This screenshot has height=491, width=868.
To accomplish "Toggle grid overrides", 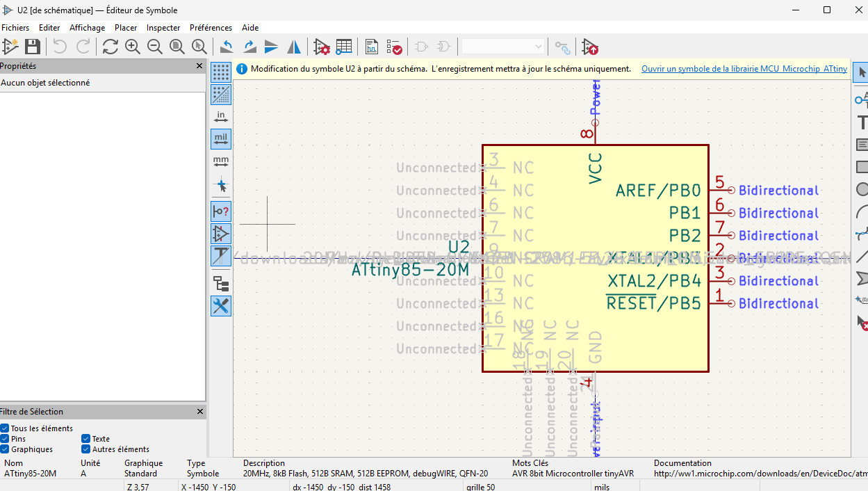I will [221, 94].
